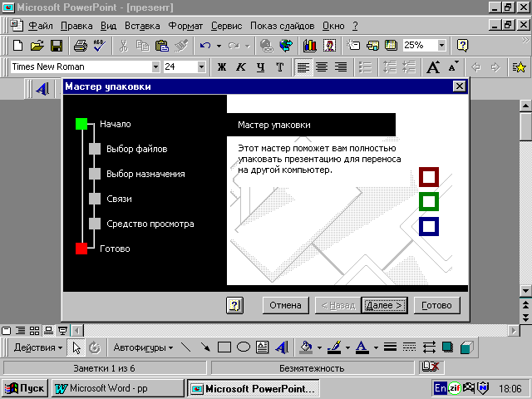Switch to Microsoft Word taskbar button
Viewport: 532px width, 399px height.
tap(117, 388)
